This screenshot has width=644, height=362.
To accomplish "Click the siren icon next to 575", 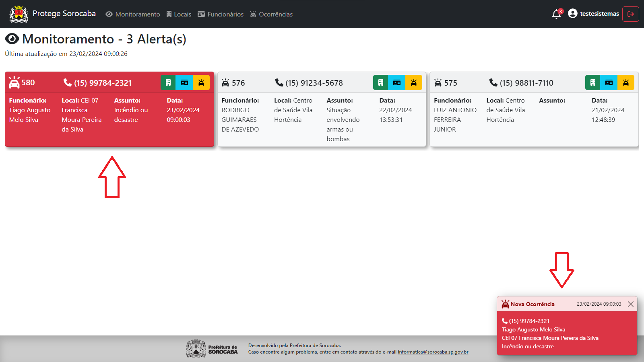I will pos(438,82).
